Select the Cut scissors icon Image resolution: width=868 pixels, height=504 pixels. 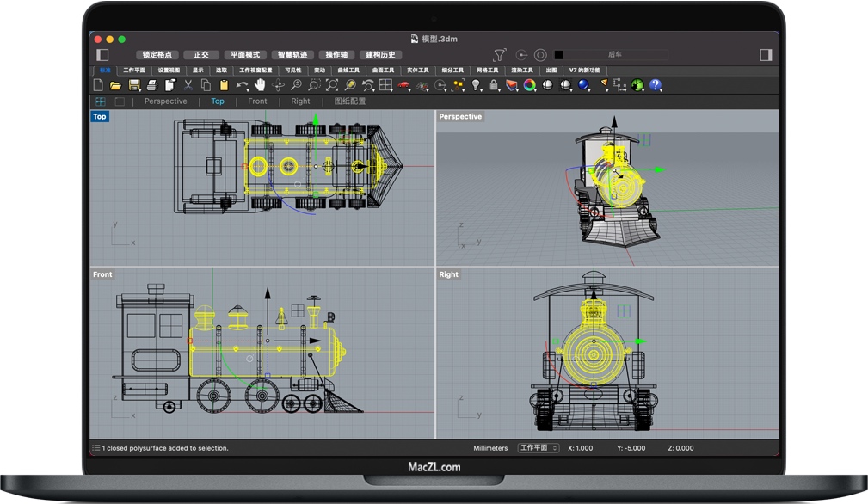[188, 85]
